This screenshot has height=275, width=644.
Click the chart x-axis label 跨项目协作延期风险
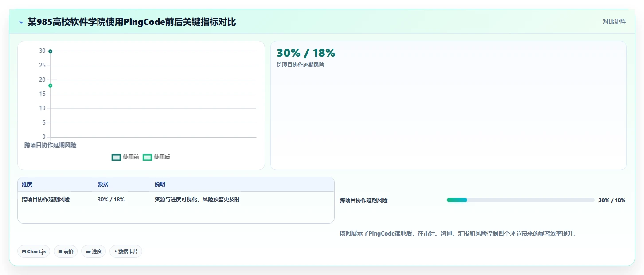tap(50, 145)
